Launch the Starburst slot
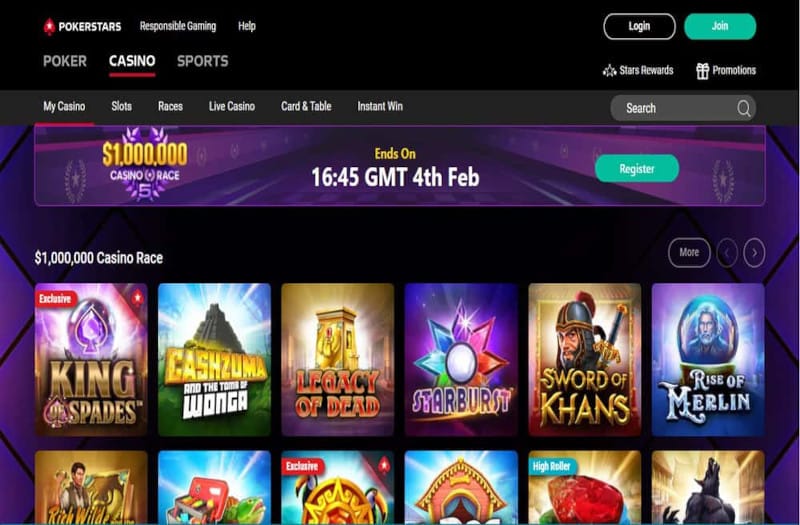Screen dimensions: 800x525 [x=461, y=360]
